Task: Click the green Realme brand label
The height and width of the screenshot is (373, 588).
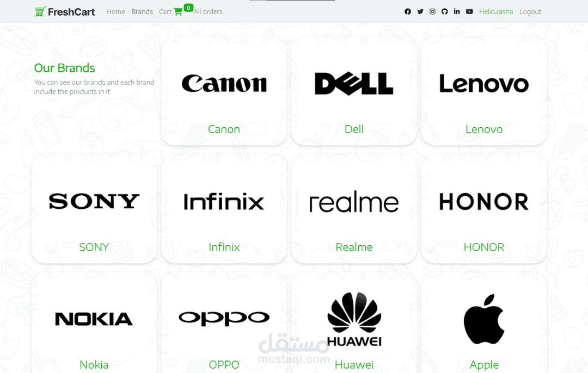Action: click(354, 247)
